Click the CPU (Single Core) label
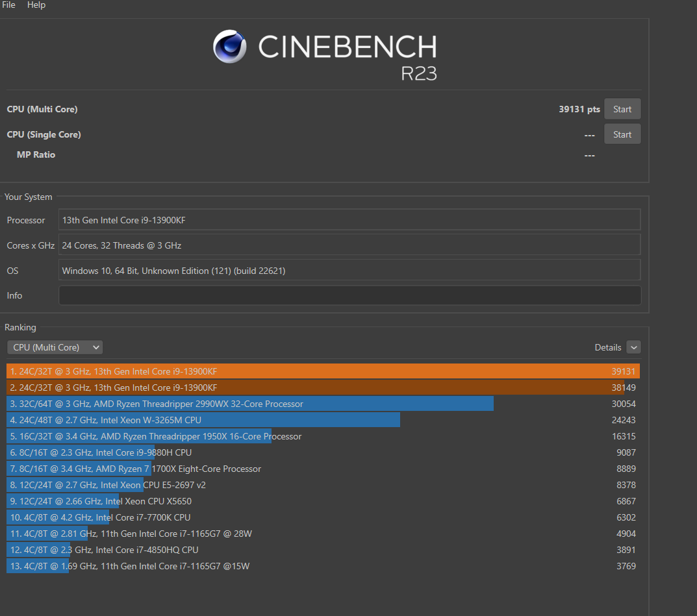Viewport: 697px width, 616px height. [44, 134]
